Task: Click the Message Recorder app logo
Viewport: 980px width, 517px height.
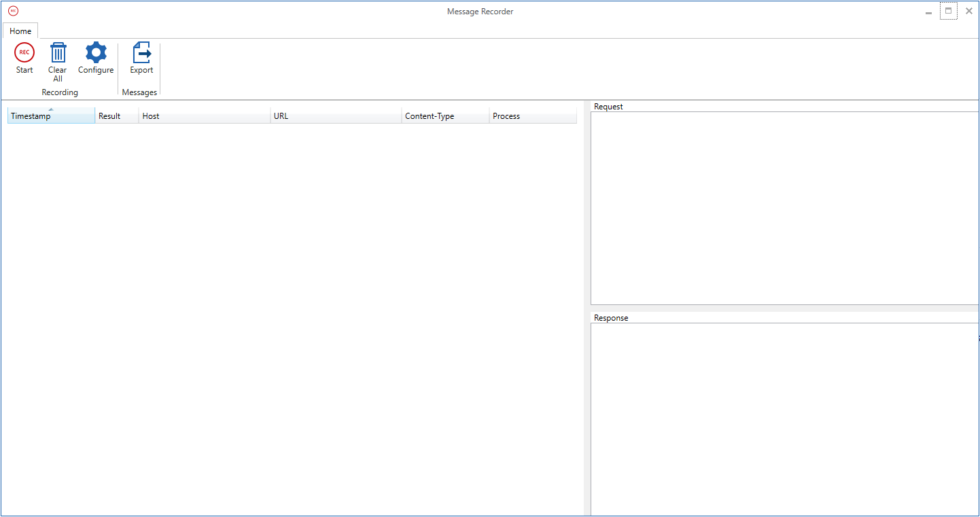Action: [13, 11]
